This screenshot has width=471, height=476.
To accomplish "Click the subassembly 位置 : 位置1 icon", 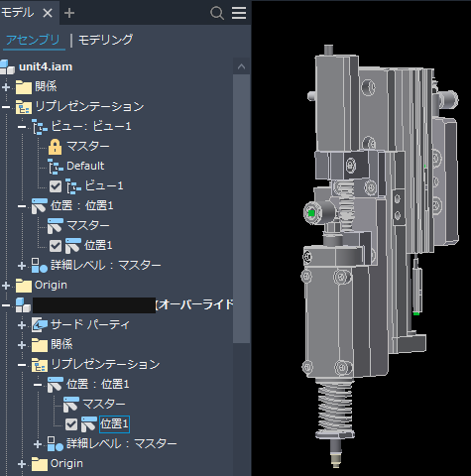I will pos(56,385).
